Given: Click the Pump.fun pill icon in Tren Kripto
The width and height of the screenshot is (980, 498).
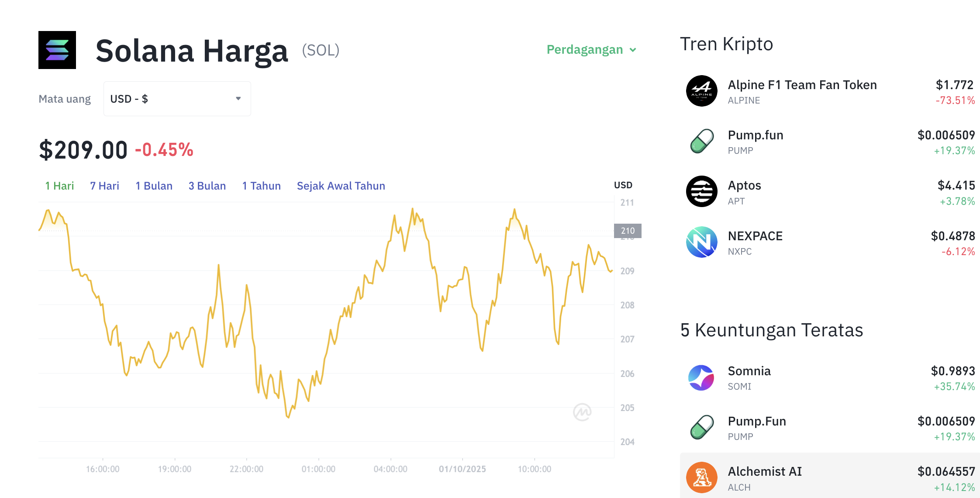Looking at the screenshot, I should pos(701,141).
